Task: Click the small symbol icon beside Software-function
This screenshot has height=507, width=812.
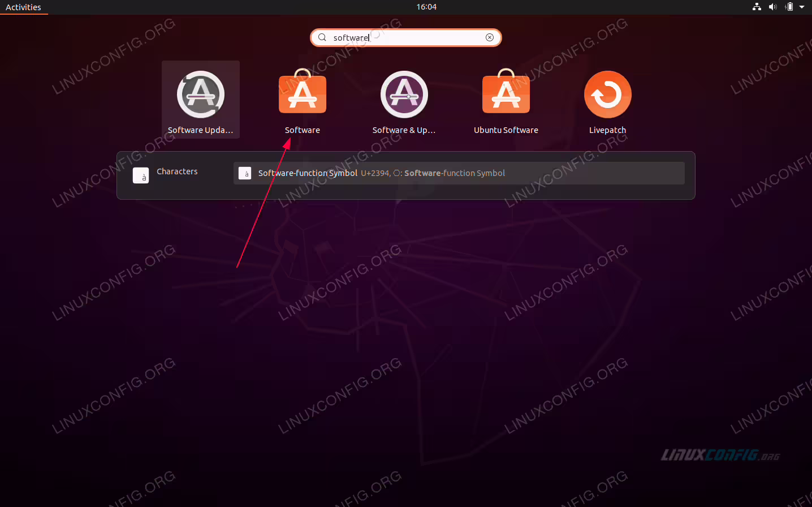Action: [245, 173]
